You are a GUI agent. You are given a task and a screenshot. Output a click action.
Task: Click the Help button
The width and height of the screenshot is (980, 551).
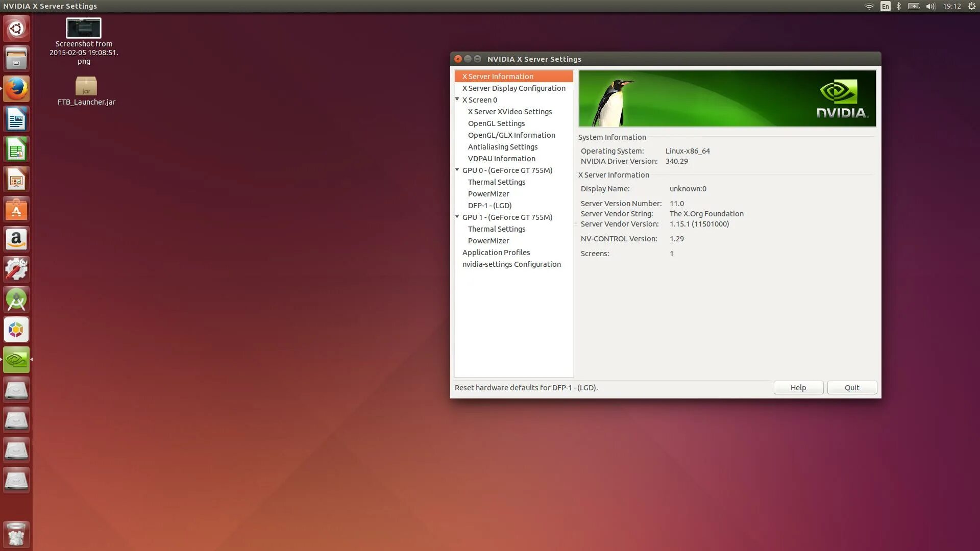click(x=798, y=388)
